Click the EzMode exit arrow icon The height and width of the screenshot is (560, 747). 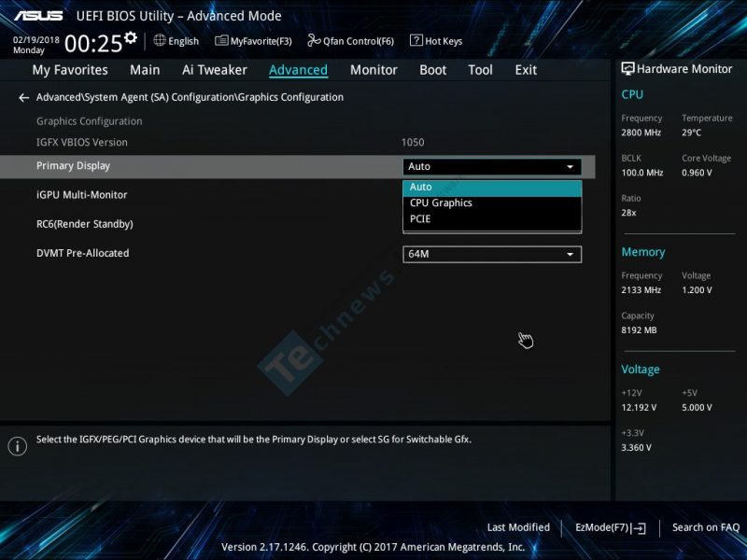(640, 528)
